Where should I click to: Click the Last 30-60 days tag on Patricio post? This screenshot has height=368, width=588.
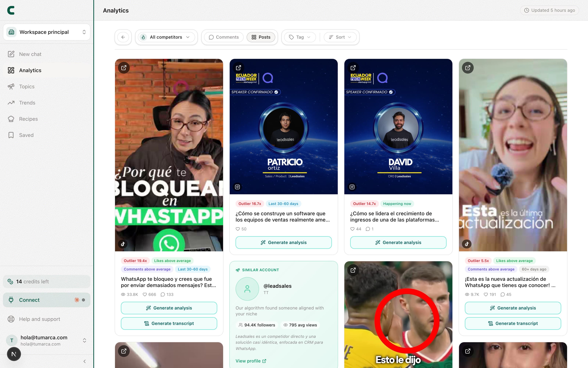click(x=283, y=204)
